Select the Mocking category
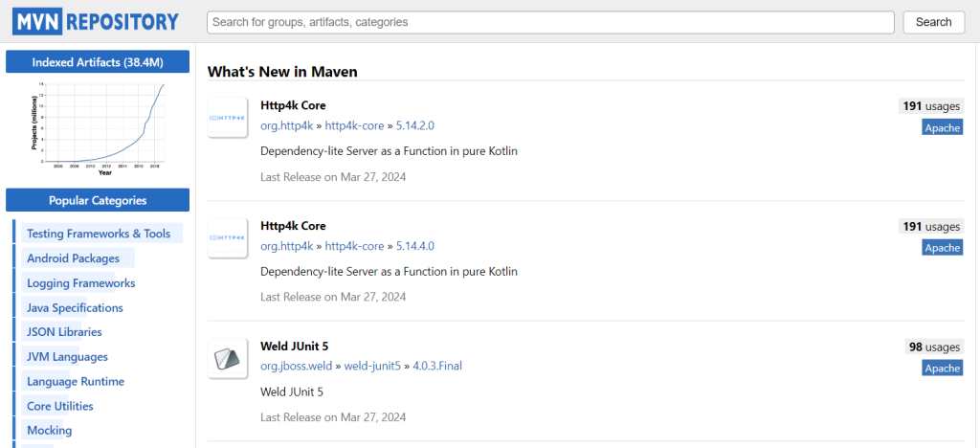Image resolution: width=980 pixels, height=448 pixels. (50, 431)
